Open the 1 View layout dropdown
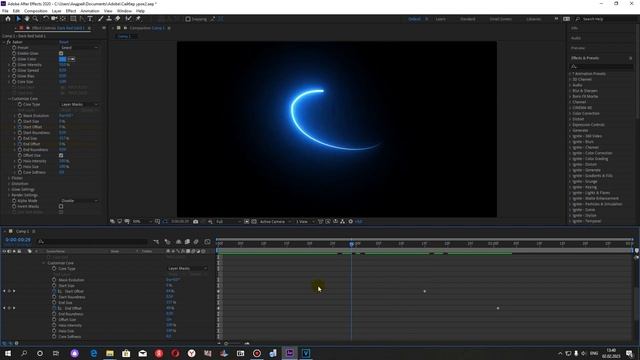This screenshot has height=360, width=640. [304, 222]
